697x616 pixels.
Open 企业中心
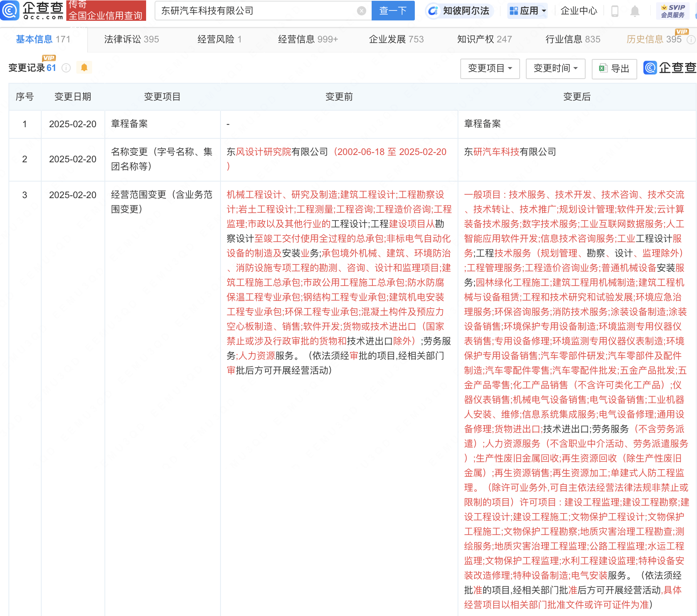pos(579,11)
